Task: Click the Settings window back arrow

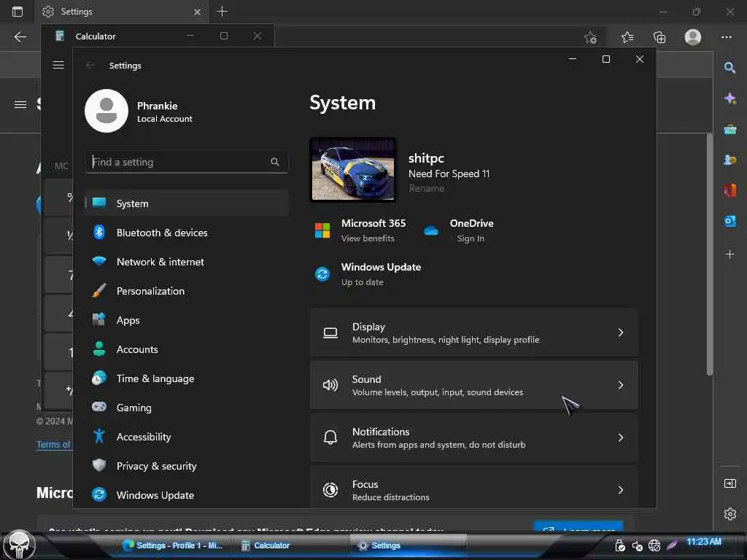Action: click(x=90, y=65)
